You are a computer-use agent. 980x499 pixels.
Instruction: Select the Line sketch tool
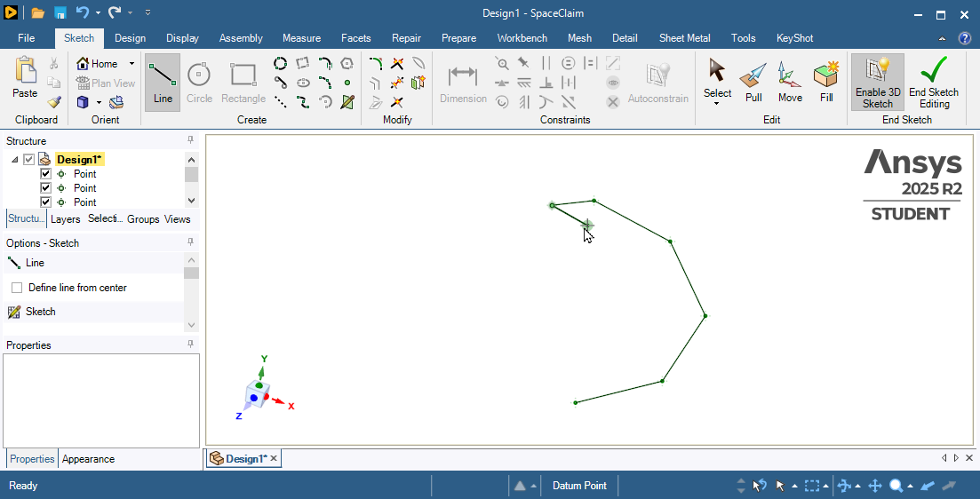point(163,82)
